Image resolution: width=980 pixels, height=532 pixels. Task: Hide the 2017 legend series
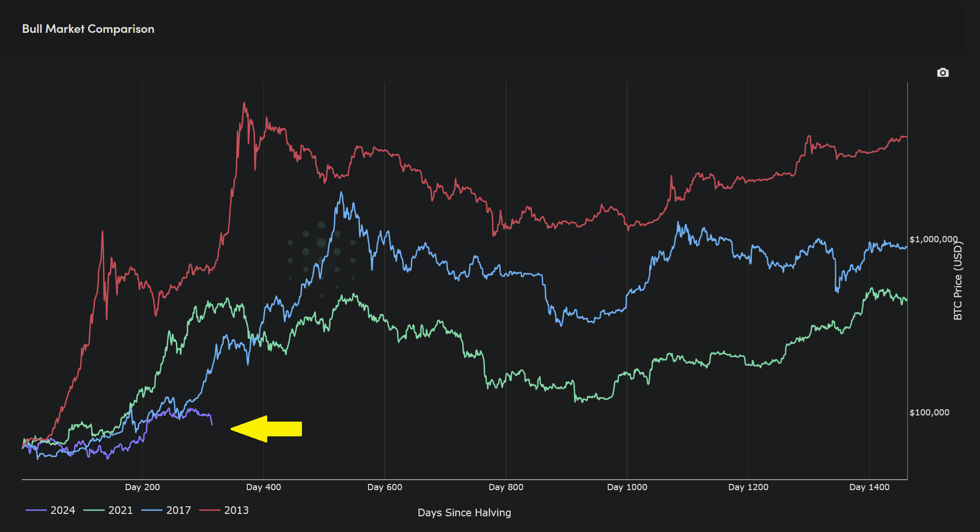click(178, 510)
